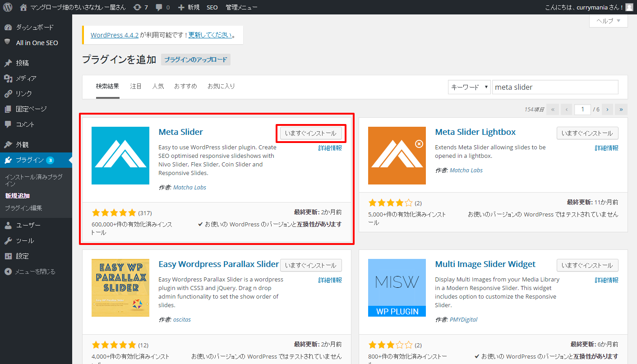Click the MISW WP Plugin thumbnail
Viewport: 637px width, 364px height.
click(x=397, y=288)
